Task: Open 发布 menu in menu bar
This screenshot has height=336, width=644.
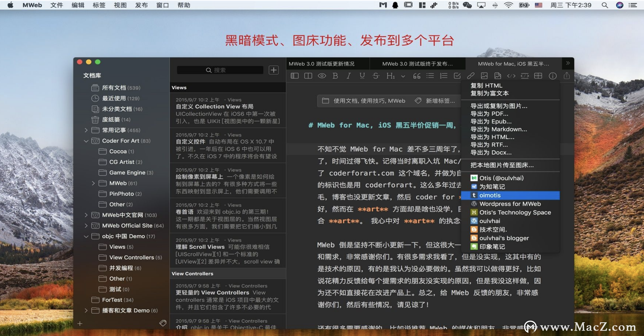Action: (141, 5)
